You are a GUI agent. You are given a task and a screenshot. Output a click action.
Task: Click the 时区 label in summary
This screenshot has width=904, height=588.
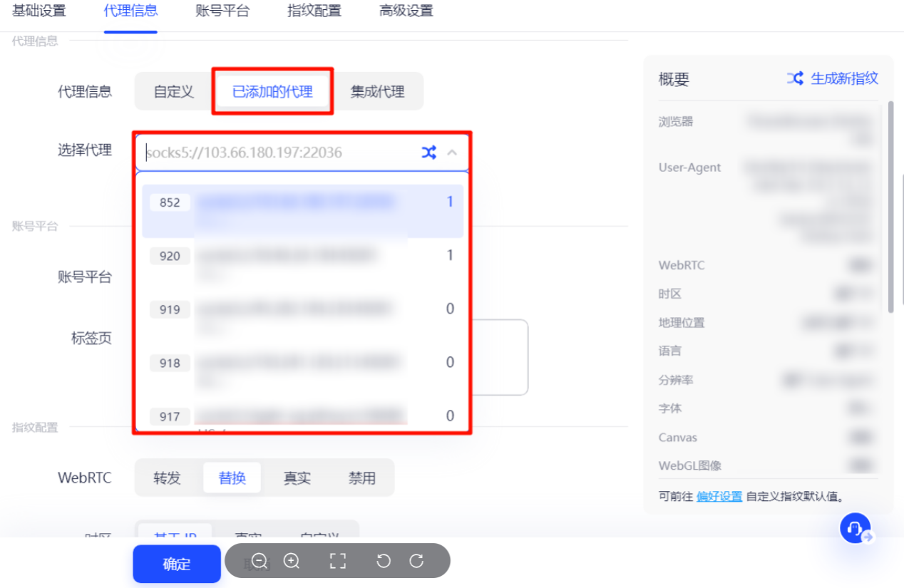[670, 294]
